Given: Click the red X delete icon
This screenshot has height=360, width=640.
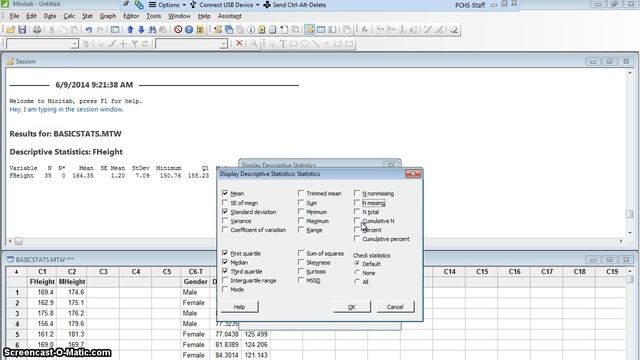Looking at the screenshot, I should [x=239, y=43].
